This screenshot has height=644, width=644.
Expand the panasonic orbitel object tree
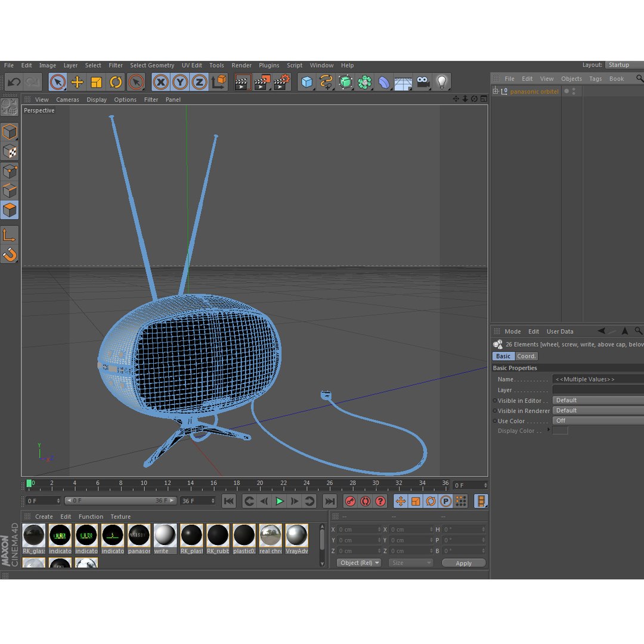[x=496, y=91]
